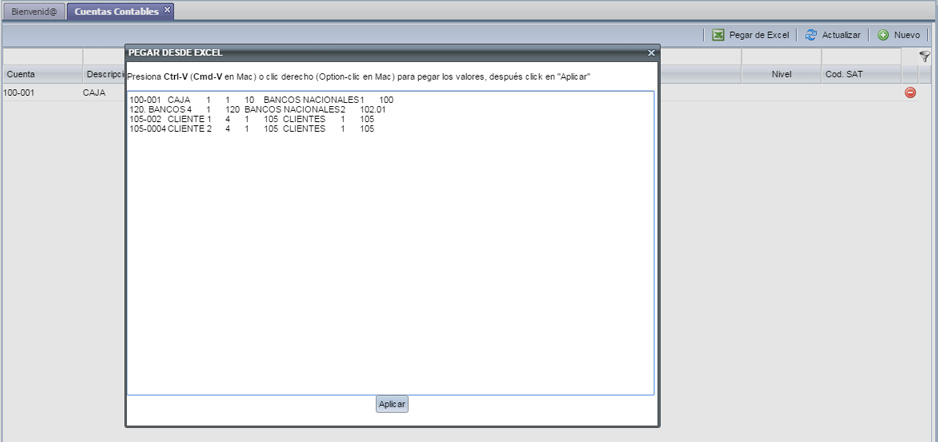Select the Cuentas Contables tab

(x=116, y=11)
